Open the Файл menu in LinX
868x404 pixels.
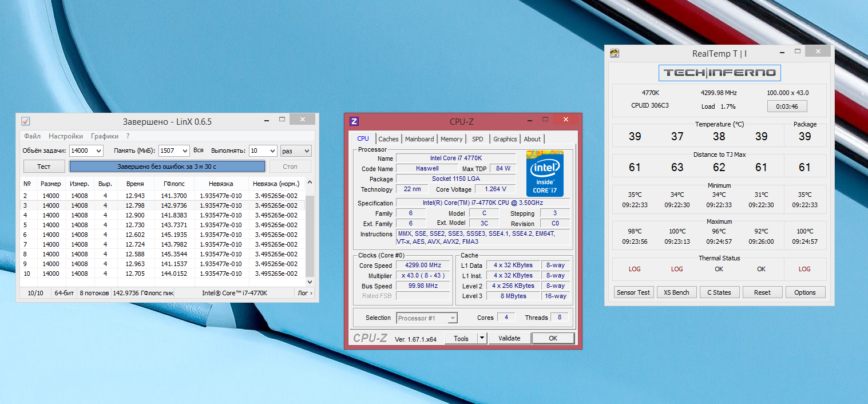coord(32,136)
